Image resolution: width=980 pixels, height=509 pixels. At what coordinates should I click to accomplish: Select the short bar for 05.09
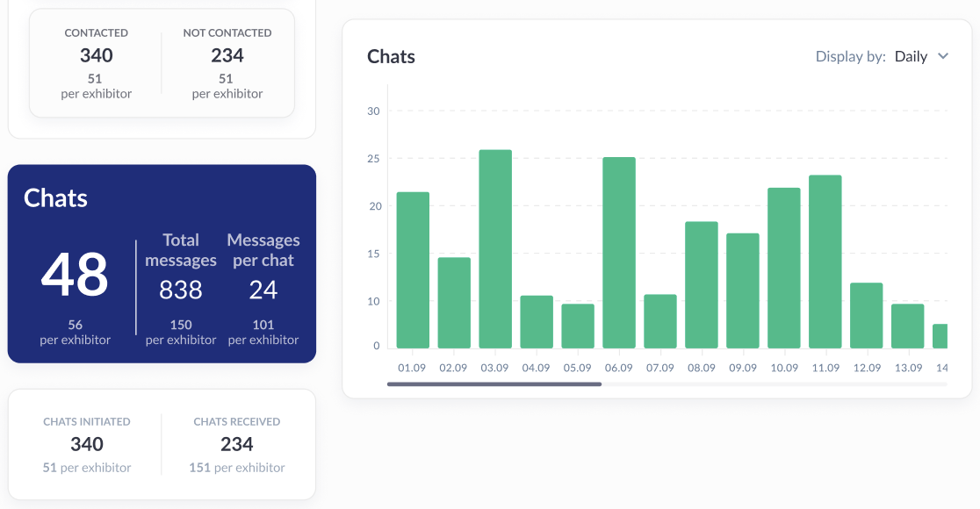click(x=578, y=326)
